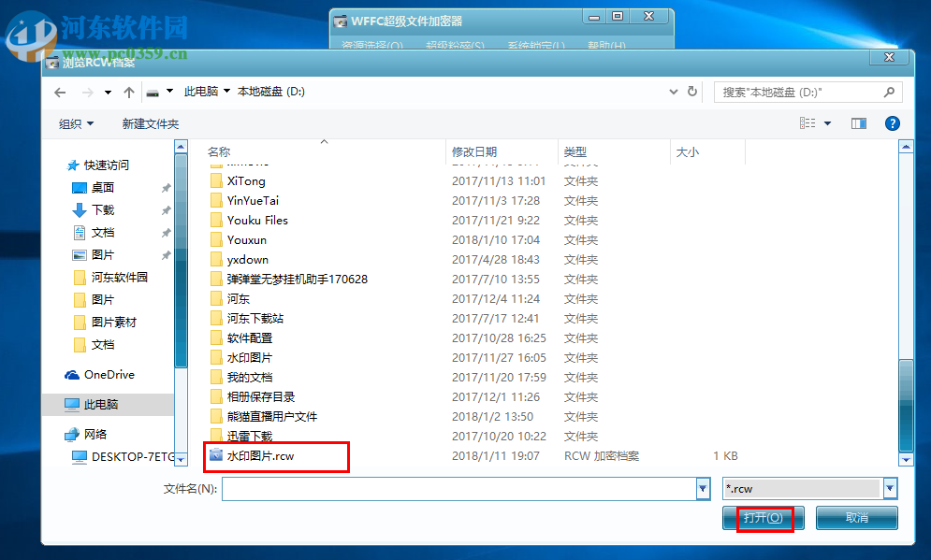
Task: Select DESKTOP-7ETG computer in sidebar
Action: point(133,457)
